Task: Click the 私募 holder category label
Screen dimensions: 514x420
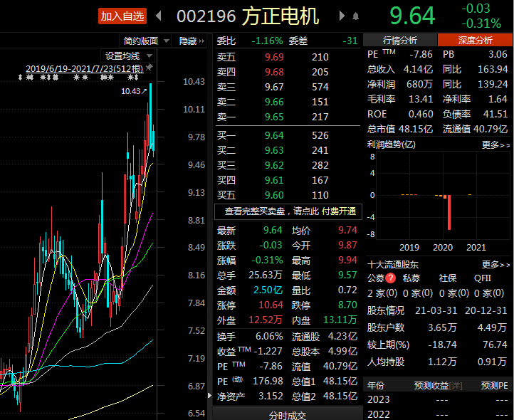Action: coord(411,278)
